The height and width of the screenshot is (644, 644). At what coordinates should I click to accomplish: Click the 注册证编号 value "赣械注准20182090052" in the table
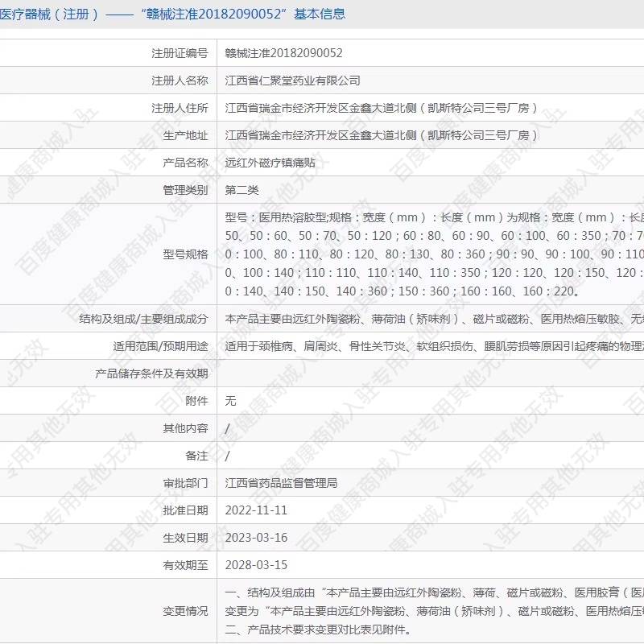coord(284,53)
